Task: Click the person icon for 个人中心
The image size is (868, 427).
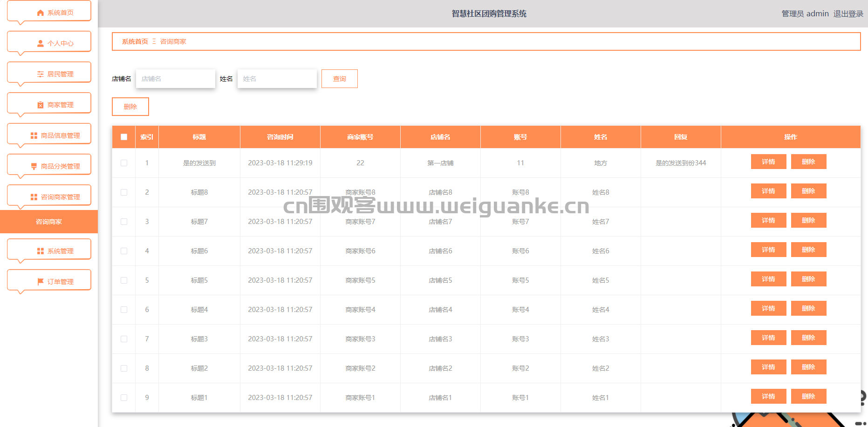Action: (41, 44)
